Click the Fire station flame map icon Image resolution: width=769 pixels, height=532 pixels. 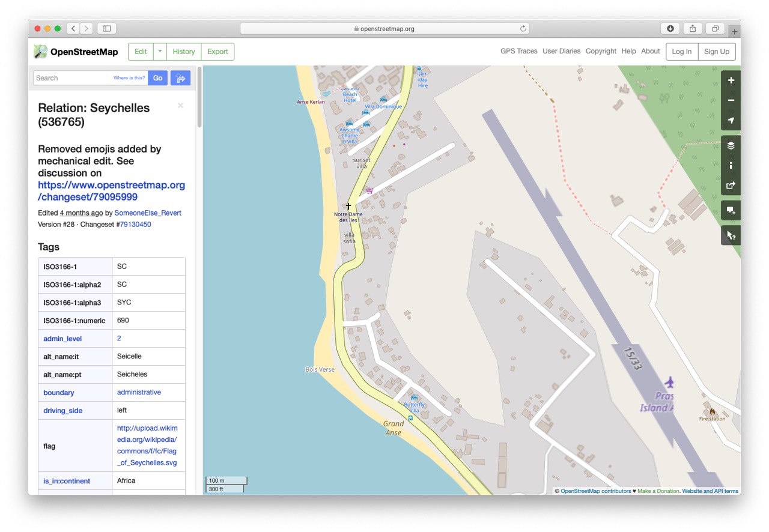(712, 412)
